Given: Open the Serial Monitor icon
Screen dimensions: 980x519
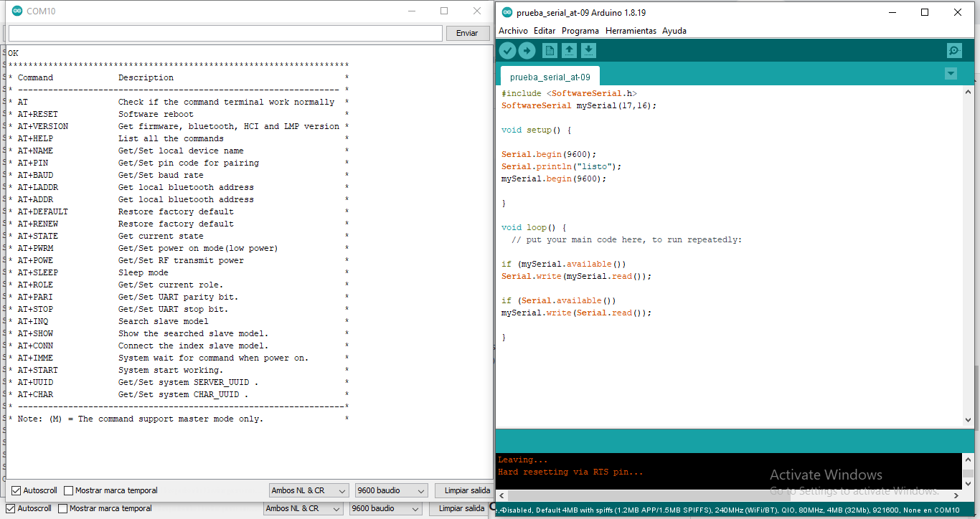Looking at the screenshot, I should (x=953, y=50).
